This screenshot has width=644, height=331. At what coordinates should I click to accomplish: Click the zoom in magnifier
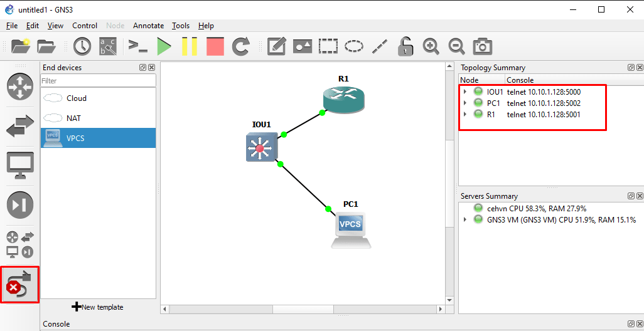[x=431, y=46]
